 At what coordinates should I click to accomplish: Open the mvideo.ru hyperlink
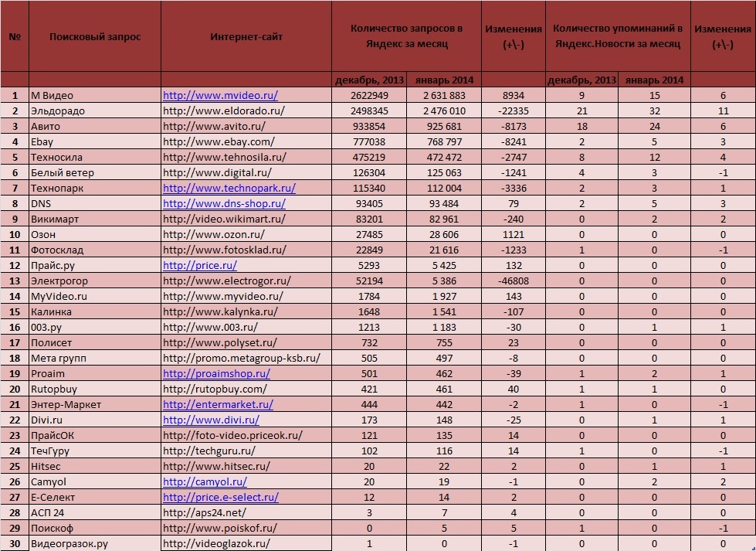[x=220, y=96]
